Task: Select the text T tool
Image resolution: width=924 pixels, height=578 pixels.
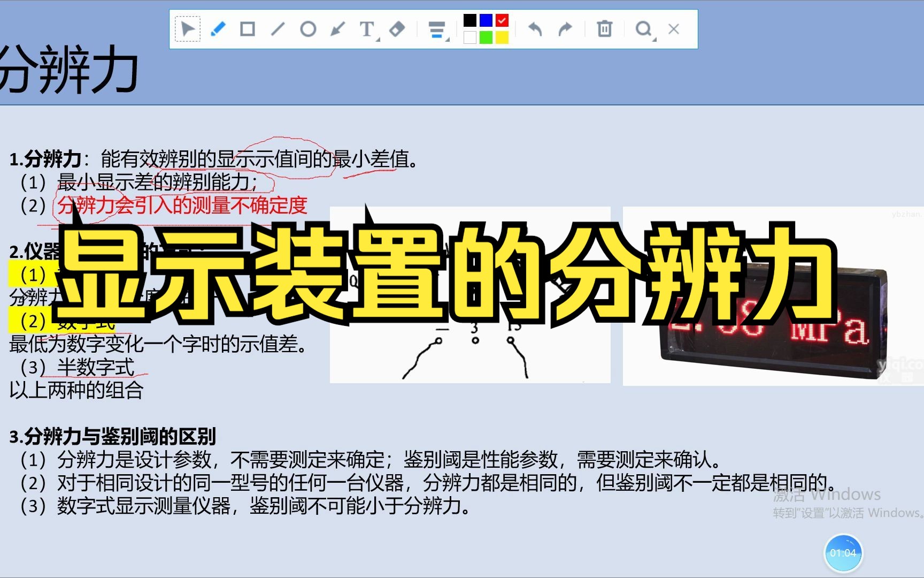Action: click(x=367, y=29)
